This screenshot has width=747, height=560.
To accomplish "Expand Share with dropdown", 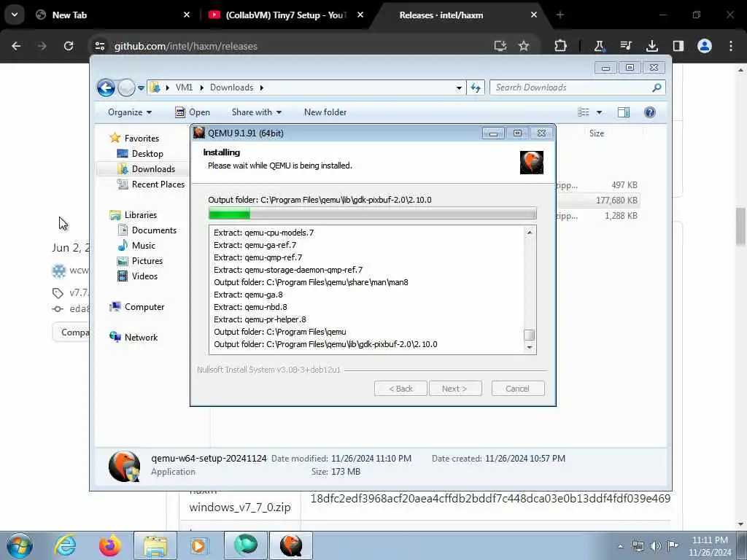I will pyautogui.click(x=256, y=112).
